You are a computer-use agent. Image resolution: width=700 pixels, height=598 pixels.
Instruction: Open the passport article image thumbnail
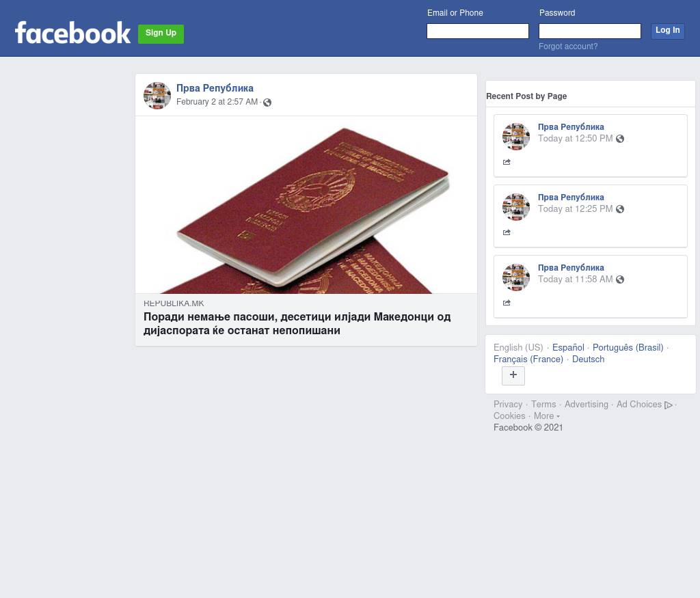tap(306, 205)
